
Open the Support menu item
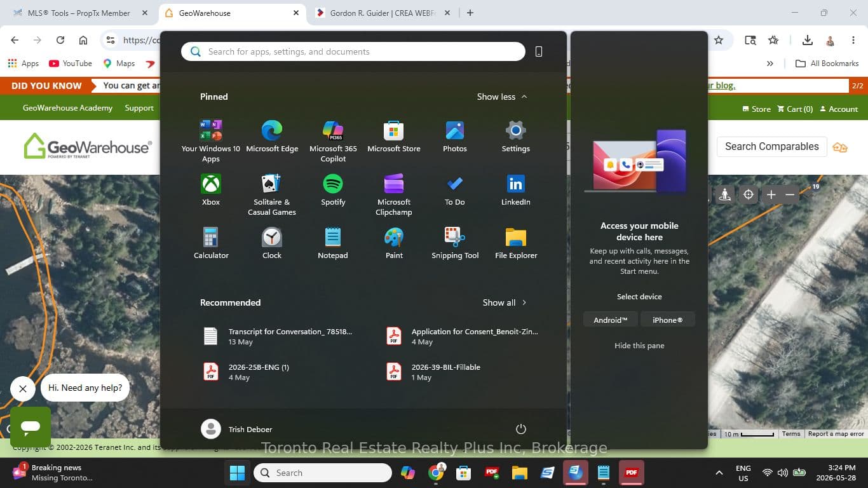point(139,108)
